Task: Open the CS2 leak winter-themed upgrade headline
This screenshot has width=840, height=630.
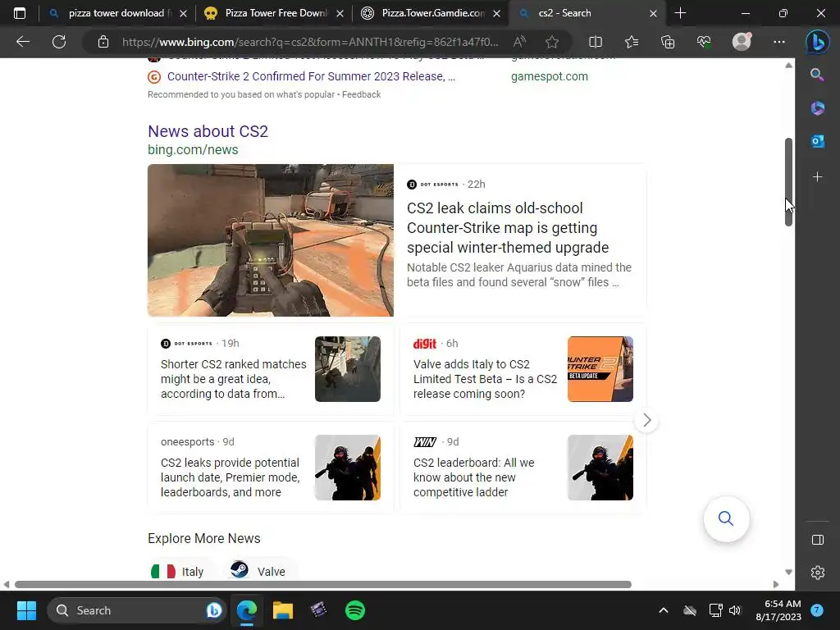Action: 507,228
